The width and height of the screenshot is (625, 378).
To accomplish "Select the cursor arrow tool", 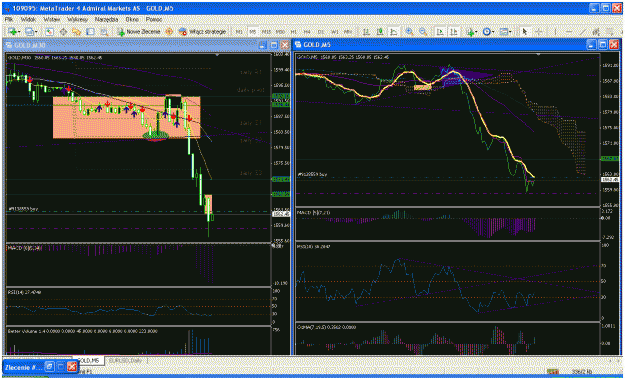I will (x=525, y=32).
